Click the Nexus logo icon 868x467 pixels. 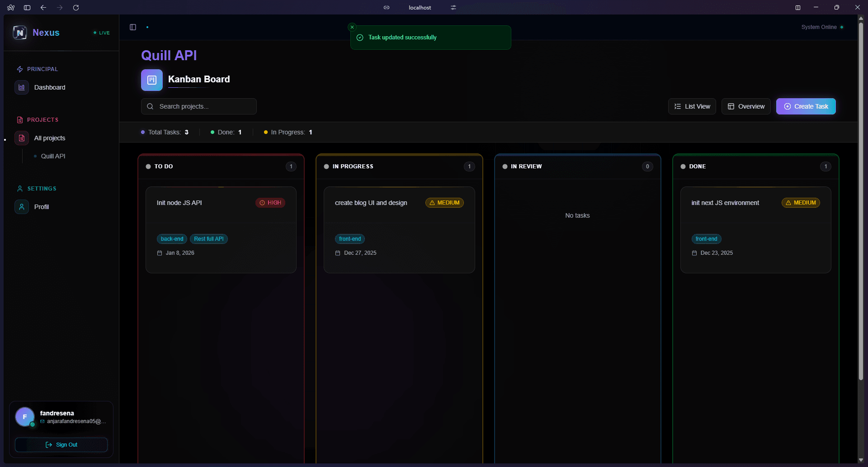(x=19, y=32)
